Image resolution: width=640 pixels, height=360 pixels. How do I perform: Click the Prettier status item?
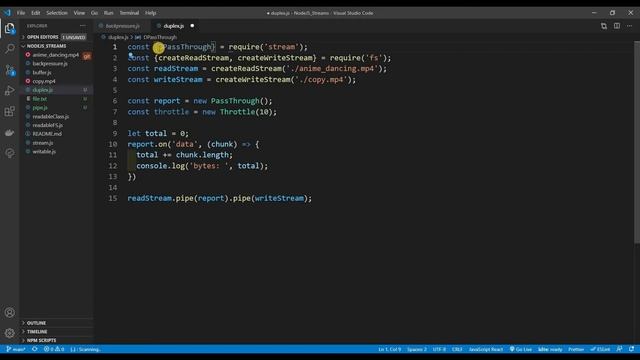576,349
